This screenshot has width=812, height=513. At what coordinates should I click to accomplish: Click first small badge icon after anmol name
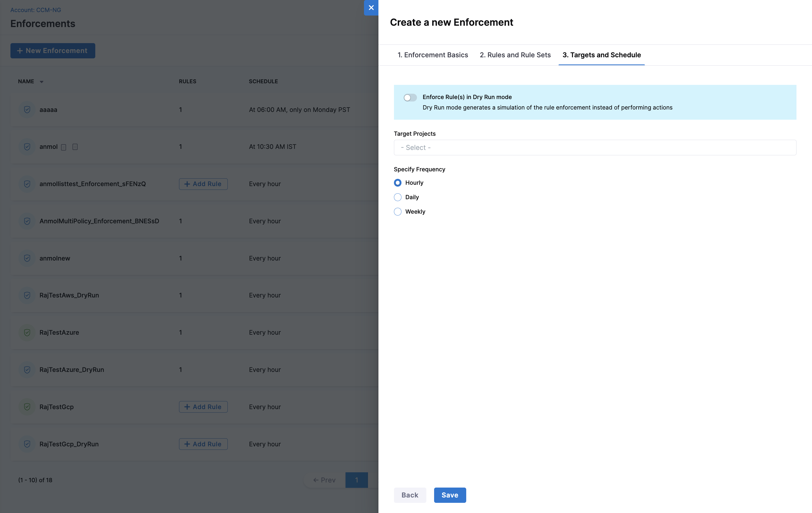point(63,147)
